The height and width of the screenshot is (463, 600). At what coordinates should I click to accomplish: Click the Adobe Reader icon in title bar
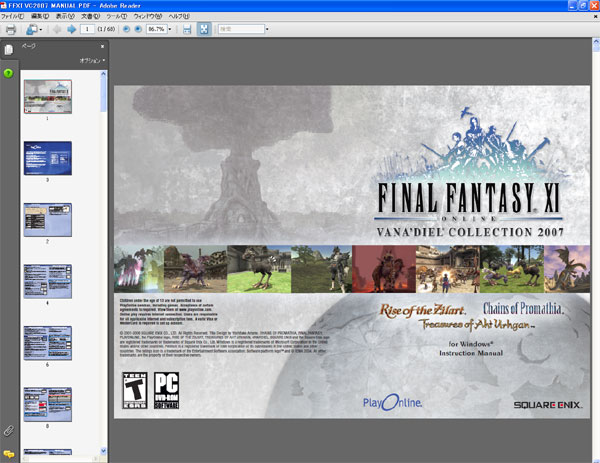3,5
